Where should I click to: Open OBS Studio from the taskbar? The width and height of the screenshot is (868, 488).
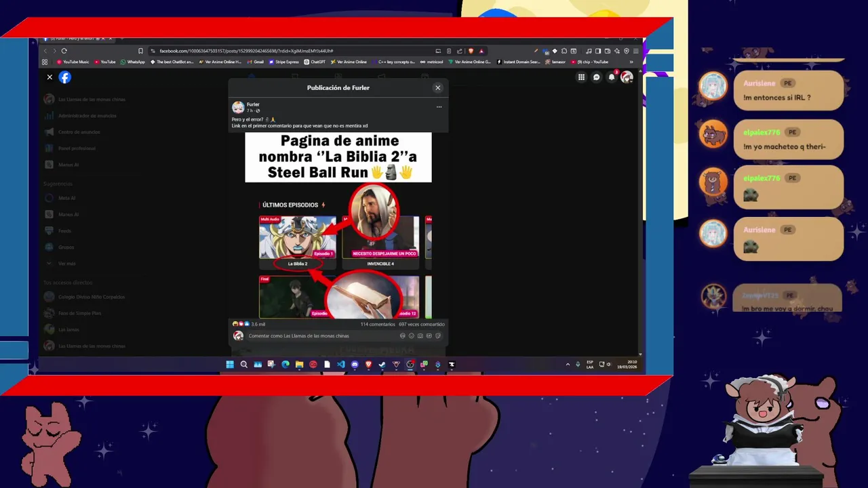coord(410,365)
